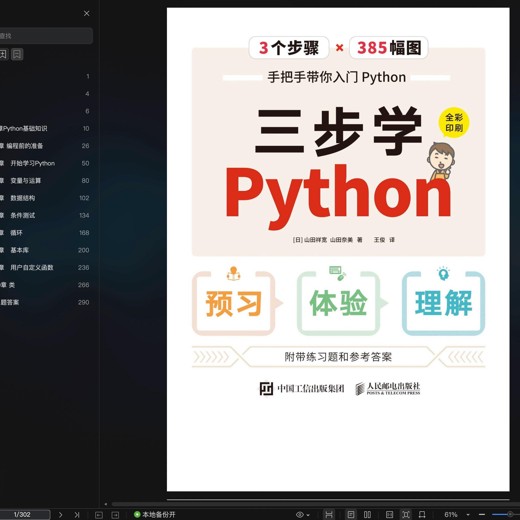Click bookmark entry with page number 4
Viewport: 520px width, 520px height.
click(45, 94)
